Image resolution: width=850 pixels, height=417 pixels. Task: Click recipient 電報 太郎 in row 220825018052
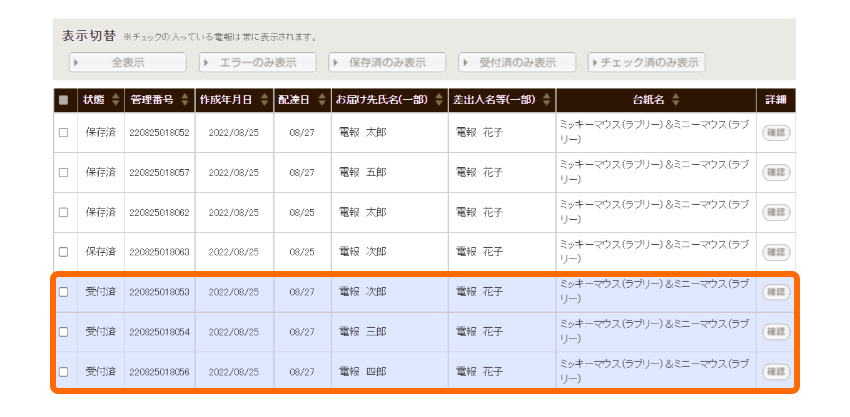363,133
